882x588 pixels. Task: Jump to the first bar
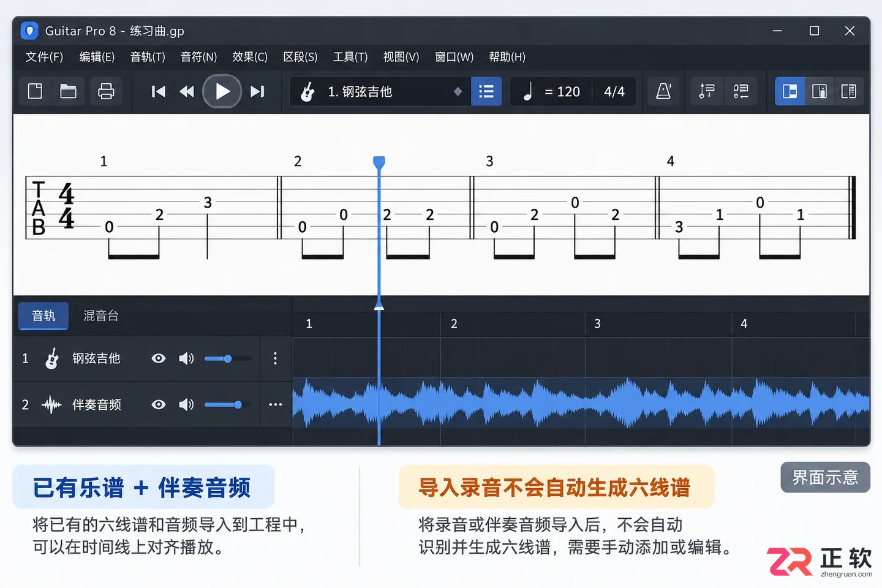158,92
